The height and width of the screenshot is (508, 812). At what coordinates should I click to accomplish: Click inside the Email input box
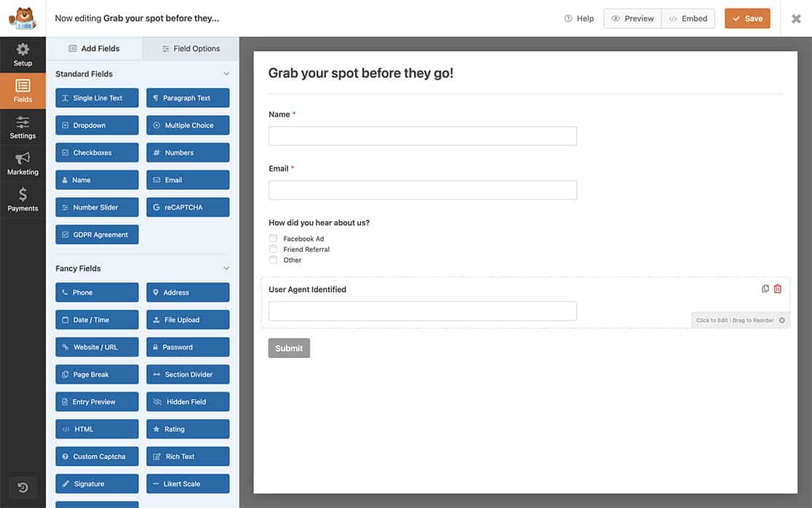[422, 190]
